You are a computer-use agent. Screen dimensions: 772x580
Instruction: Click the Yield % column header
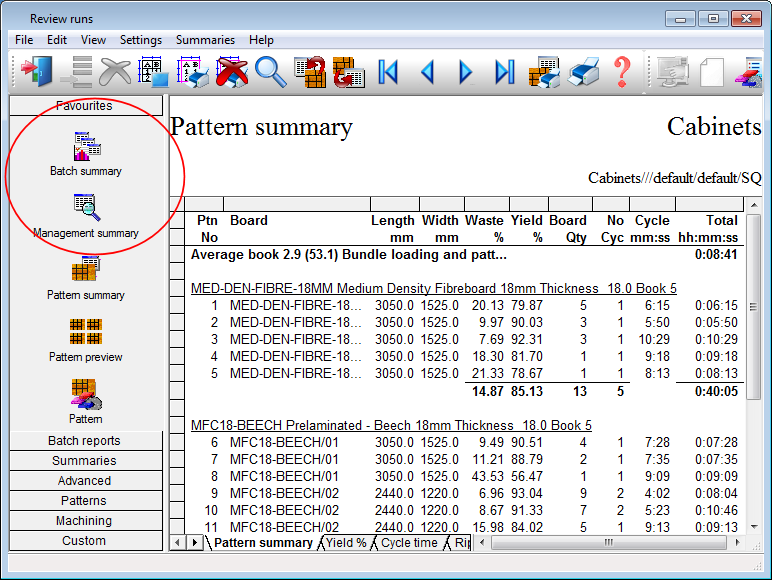[526, 228]
